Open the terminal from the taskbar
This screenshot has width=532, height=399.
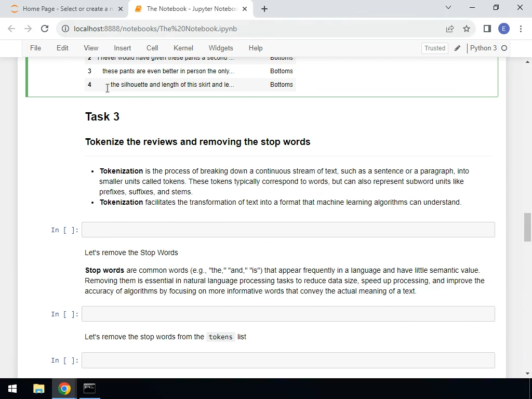(x=89, y=388)
